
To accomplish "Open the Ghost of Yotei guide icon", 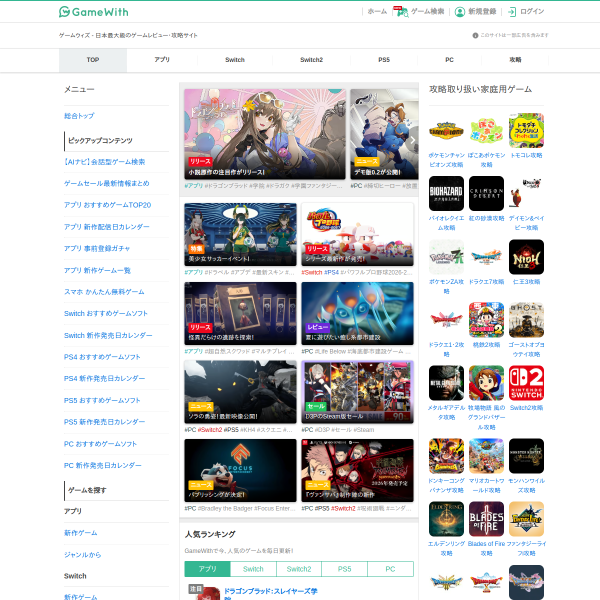I will pyautogui.click(x=526, y=320).
